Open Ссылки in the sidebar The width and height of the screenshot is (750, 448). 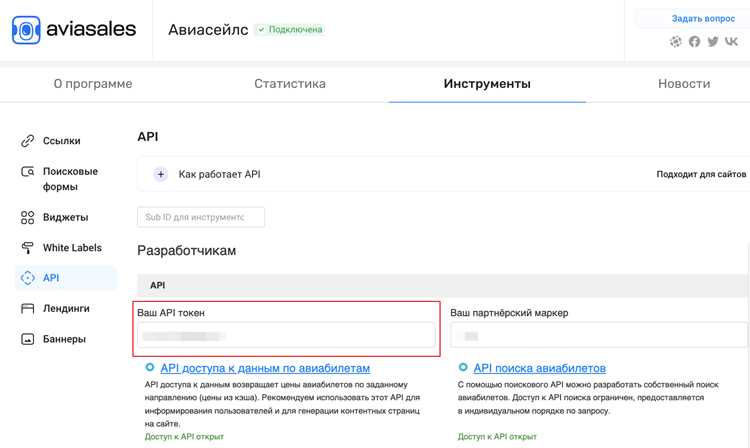[x=62, y=141]
